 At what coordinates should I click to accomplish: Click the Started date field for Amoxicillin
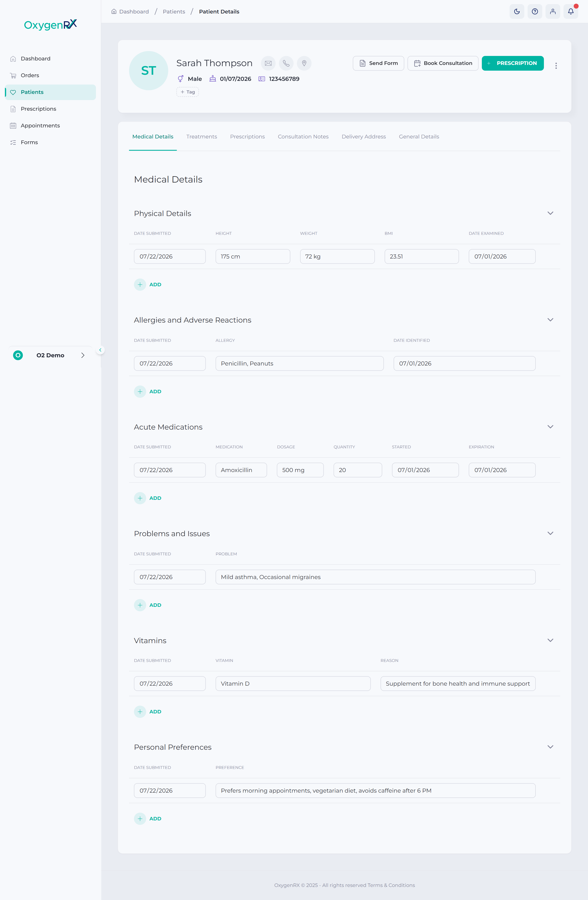425,470
